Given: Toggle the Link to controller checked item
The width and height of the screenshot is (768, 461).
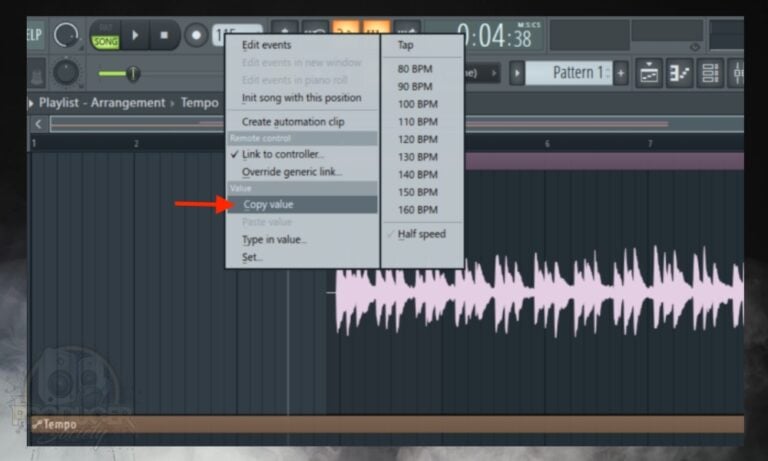Looking at the screenshot, I should [x=283, y=154].
